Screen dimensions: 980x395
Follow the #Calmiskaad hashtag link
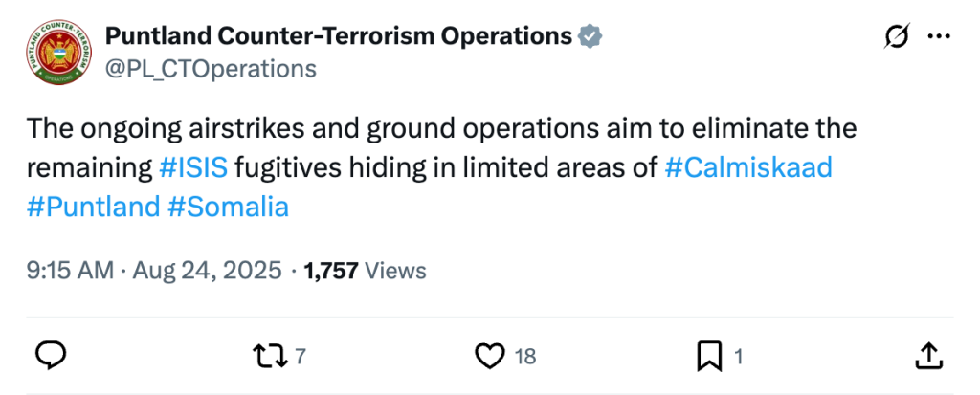(x=747, y=167)
